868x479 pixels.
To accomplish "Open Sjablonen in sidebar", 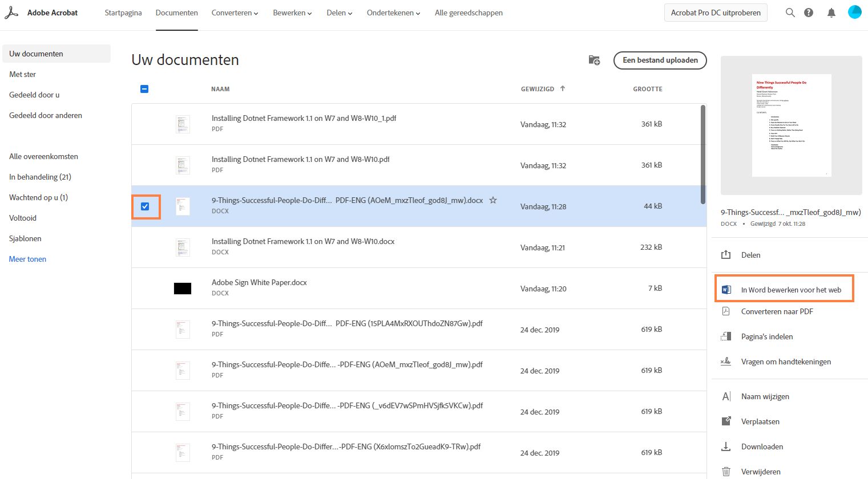I will click(x=25, y=238).
